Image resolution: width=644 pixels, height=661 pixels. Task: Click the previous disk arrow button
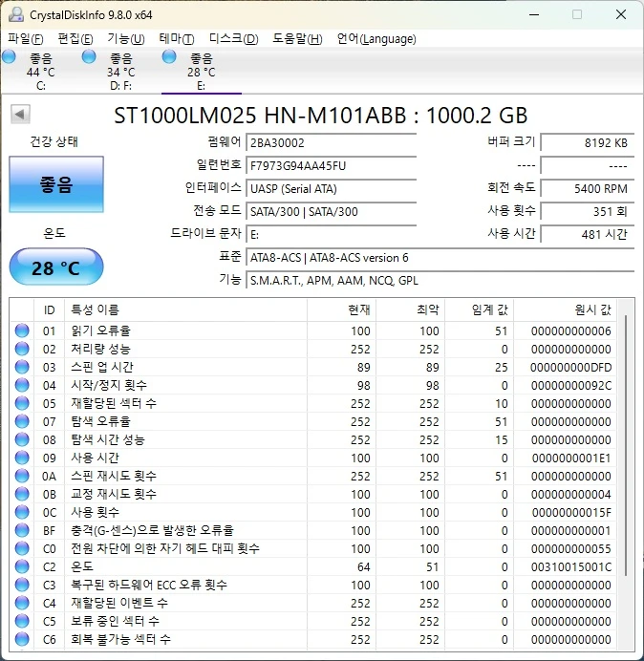(20, 114)
